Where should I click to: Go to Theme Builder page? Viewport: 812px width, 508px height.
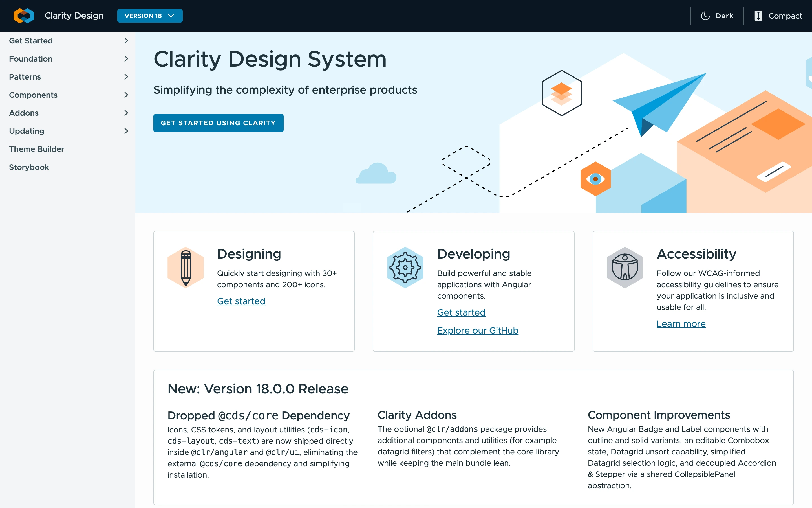coord(37,149)
